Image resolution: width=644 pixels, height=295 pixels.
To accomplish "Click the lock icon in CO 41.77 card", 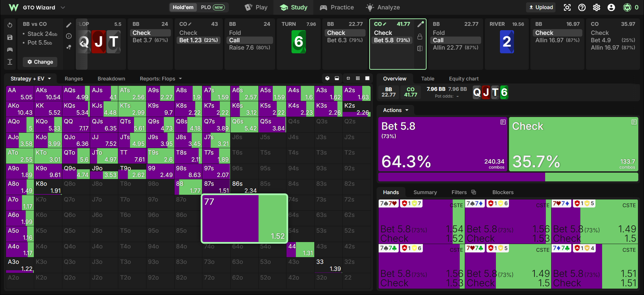I will click(420, 37).
